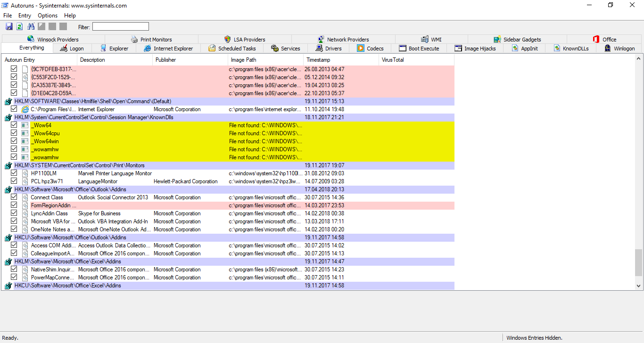
Task: Click the registry icon of HKLM Outlook\Addins key
Action: [8, 189]
